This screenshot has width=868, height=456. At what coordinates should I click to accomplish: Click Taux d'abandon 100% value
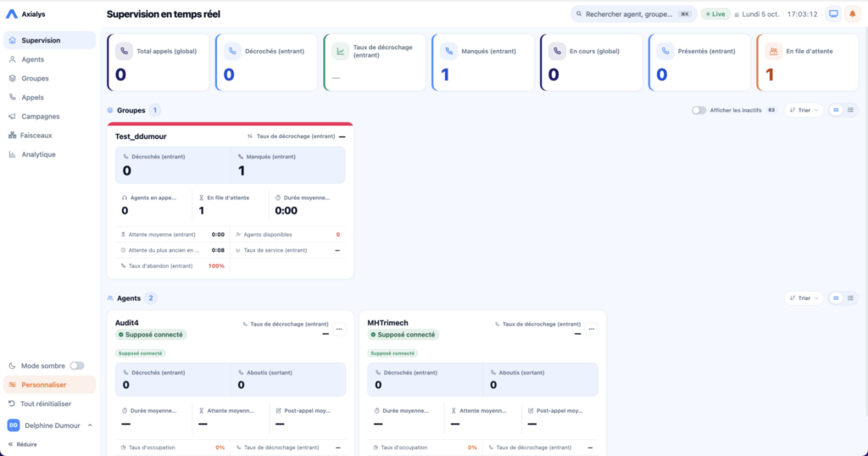click(216, 266)
